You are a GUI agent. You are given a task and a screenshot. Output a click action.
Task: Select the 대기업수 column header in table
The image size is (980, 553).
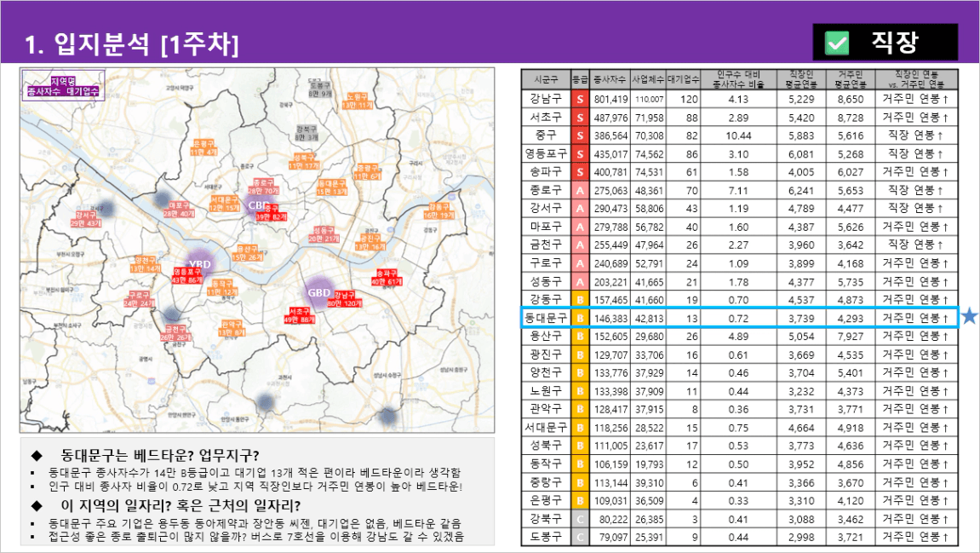point(682,79)
